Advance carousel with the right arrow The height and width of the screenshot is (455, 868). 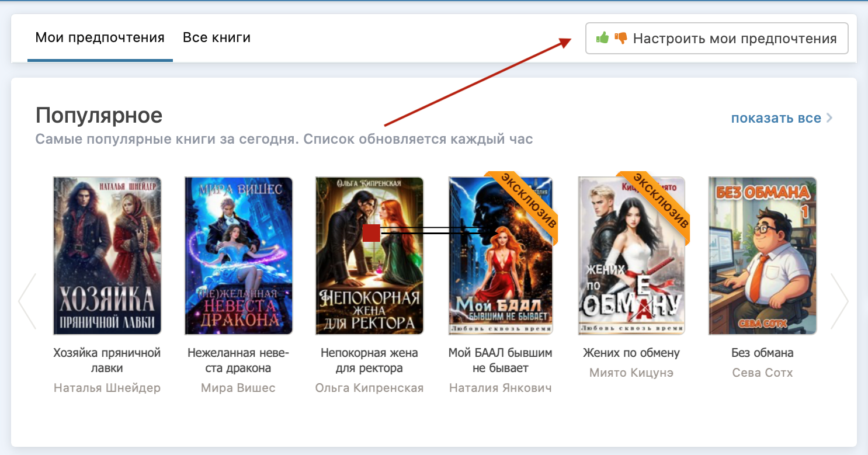pyautogui.click(x=839, y=301)
